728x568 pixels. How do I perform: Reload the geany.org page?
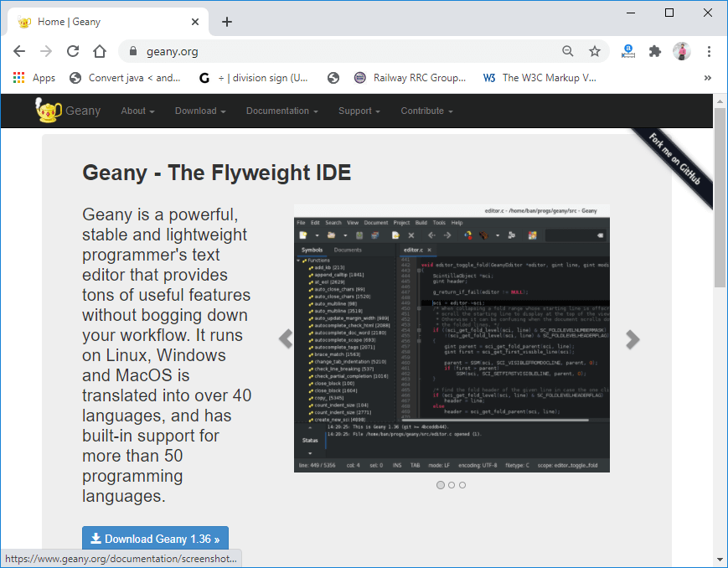point(73,51)
